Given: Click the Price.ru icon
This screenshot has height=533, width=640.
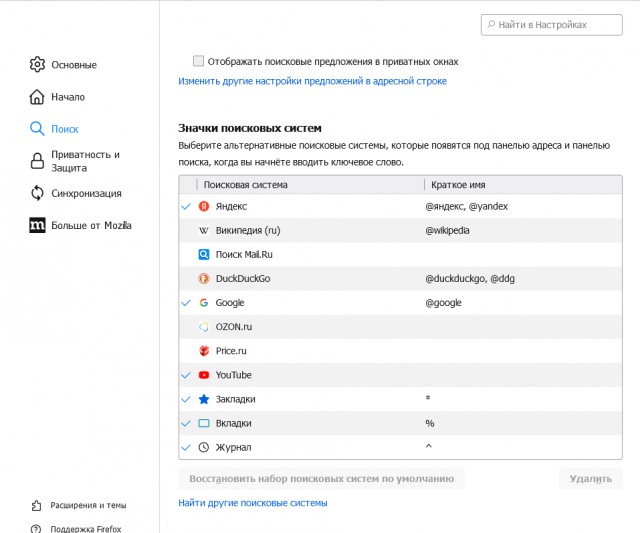Looking at the screenshot, I should pos(204,351).
